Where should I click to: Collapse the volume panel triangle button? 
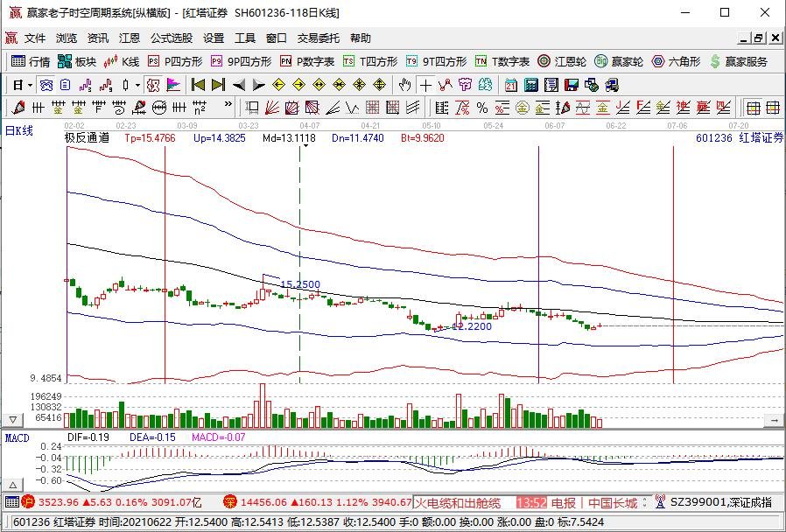click(13, 420)
